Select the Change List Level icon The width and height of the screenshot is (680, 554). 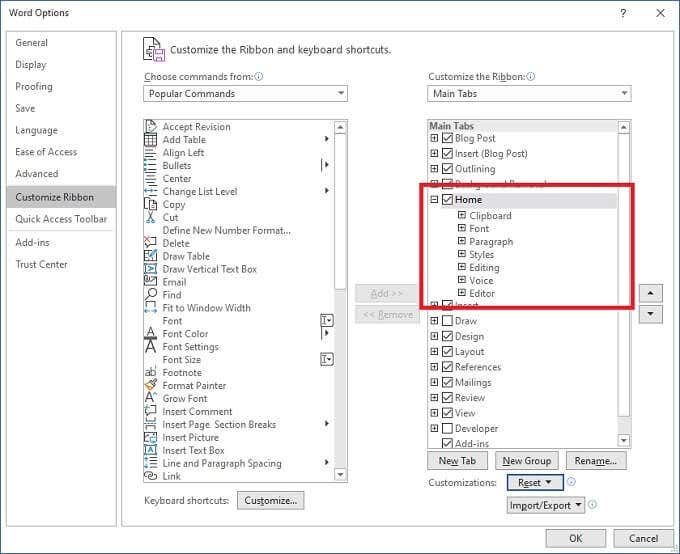pyautogui.click(x=150, y=191)
